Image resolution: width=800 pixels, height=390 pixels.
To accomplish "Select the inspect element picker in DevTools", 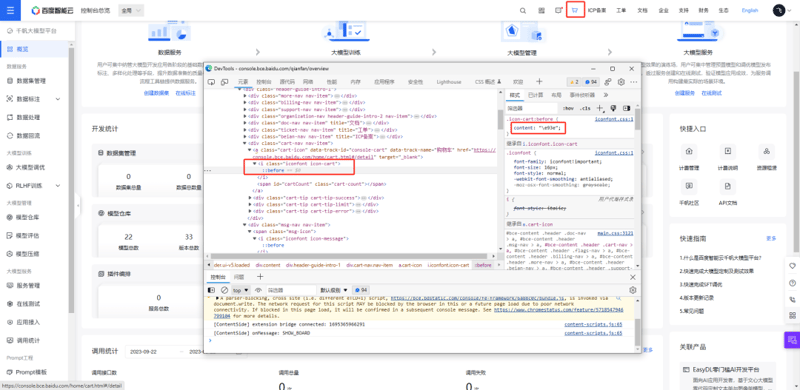I will click(x=211, y=82).
